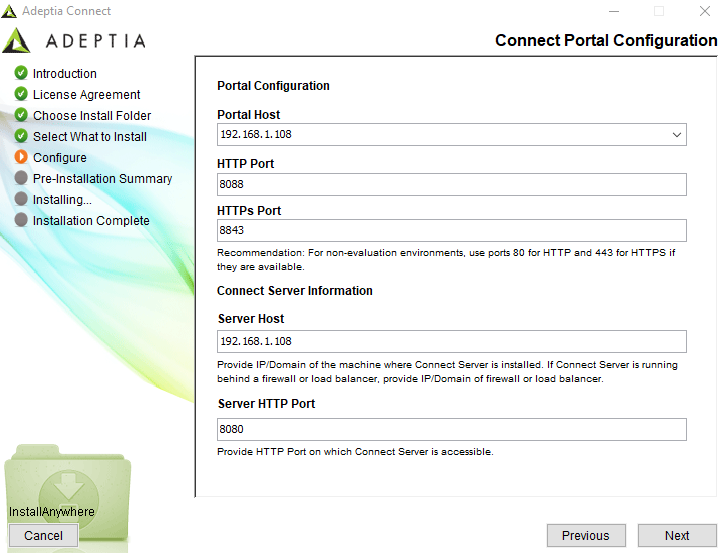Select the Introduction step label
The width and height of the screenshot is (721, 553).
[65, 74]
